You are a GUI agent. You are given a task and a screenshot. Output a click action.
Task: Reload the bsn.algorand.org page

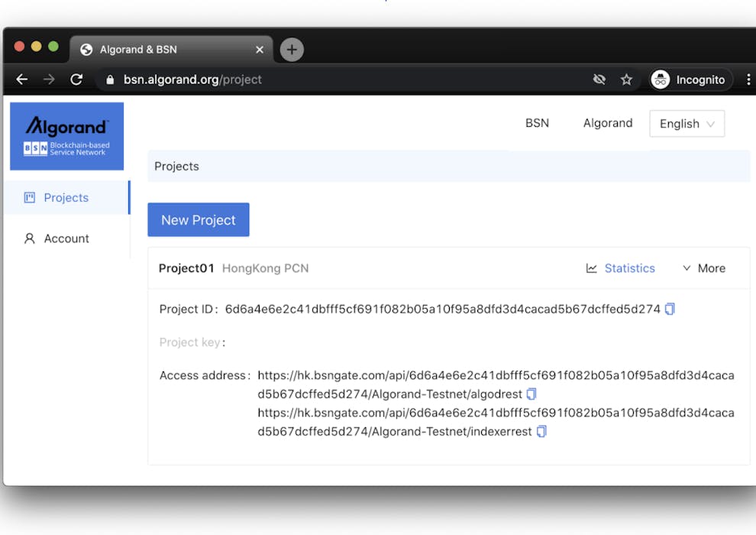pos(76,79)
